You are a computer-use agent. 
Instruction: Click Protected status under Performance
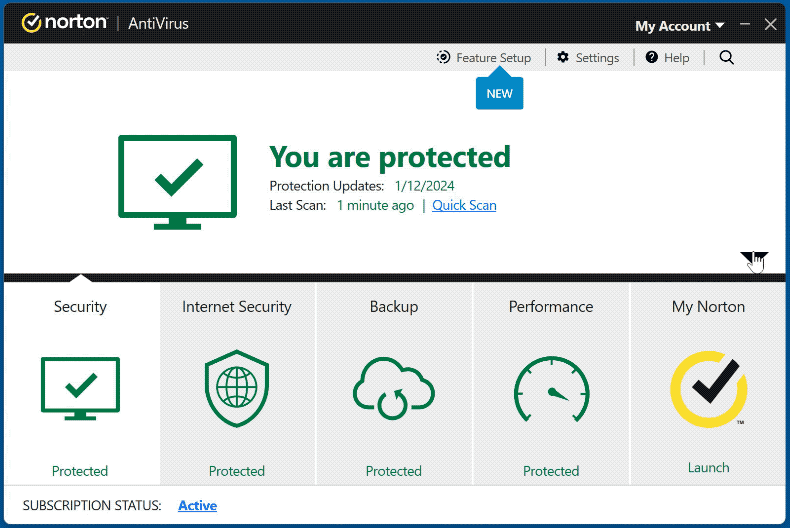click(551, 471)
